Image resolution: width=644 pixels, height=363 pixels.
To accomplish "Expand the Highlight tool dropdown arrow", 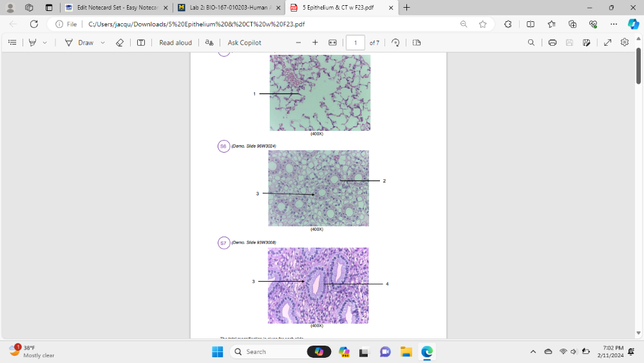I will pyautogui.click(x=44, y=43).
